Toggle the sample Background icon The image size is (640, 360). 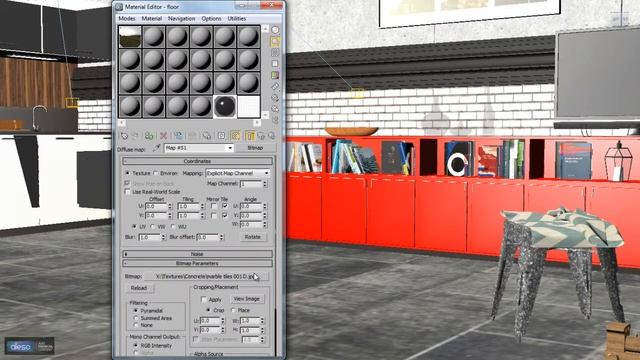click(x=276, y=53)
